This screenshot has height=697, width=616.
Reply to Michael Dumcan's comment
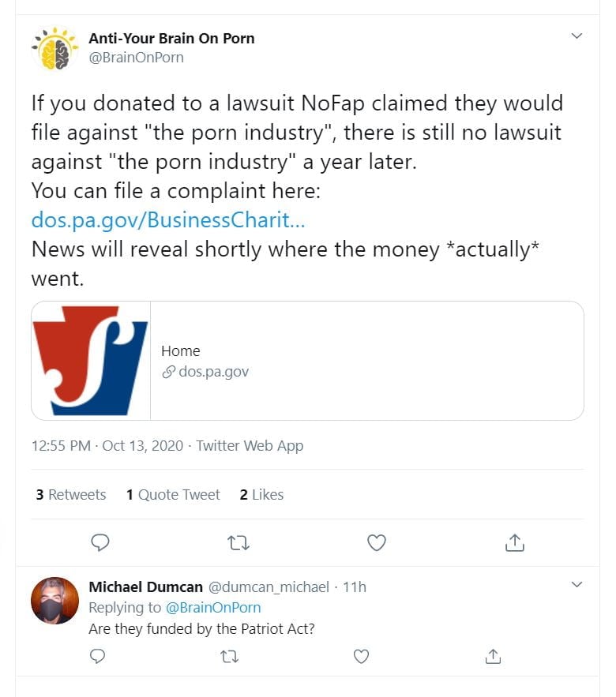coord(98,656)
